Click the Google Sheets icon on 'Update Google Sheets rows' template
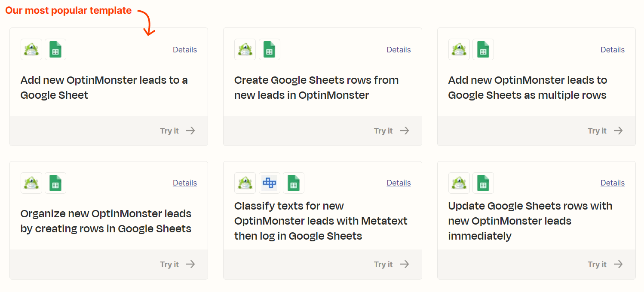Viewport: 644px width, 292px height. [x=483, y=182]
